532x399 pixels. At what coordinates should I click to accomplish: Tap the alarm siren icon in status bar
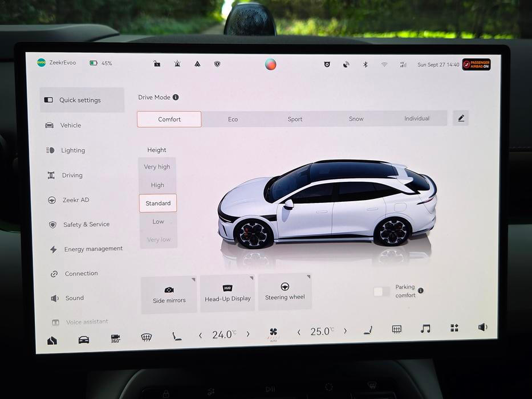177,63
